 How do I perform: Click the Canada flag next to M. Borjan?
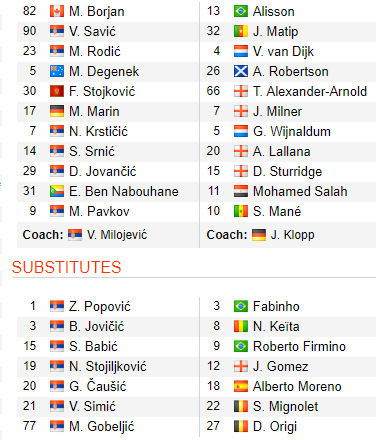click(57, 11)
